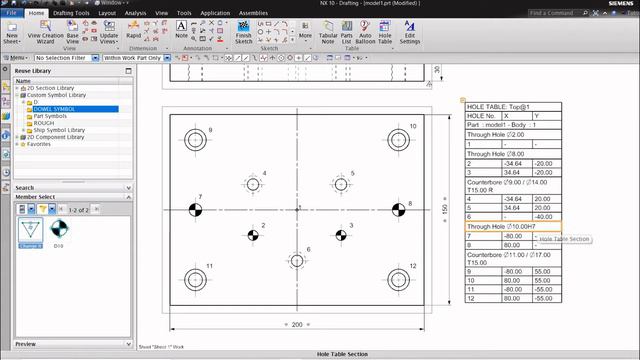Switch to the Home ribbon tab
This screenshot has height=360, width=640.
(x=36, y=13)
